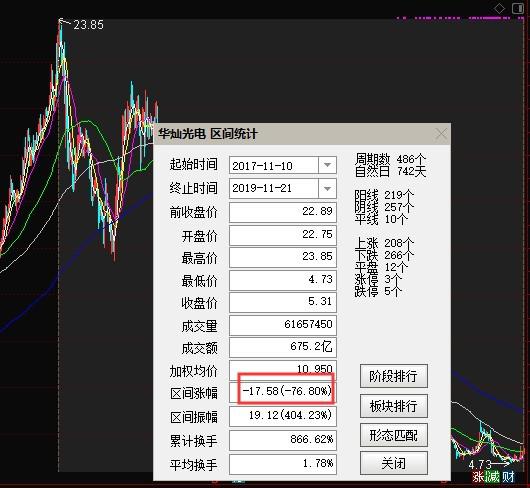Close the 区间统计 dialog with X
The height and width of the screenshot is (488, 530).
441,134
